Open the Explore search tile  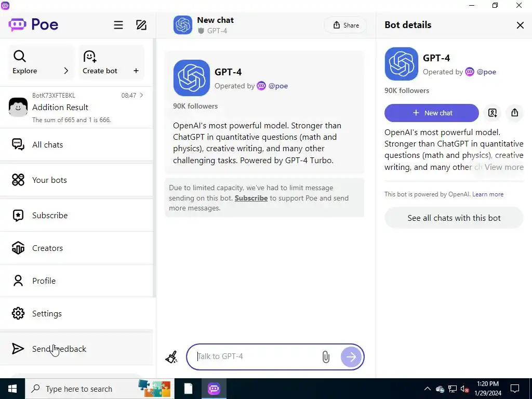[x=41, y=62]
